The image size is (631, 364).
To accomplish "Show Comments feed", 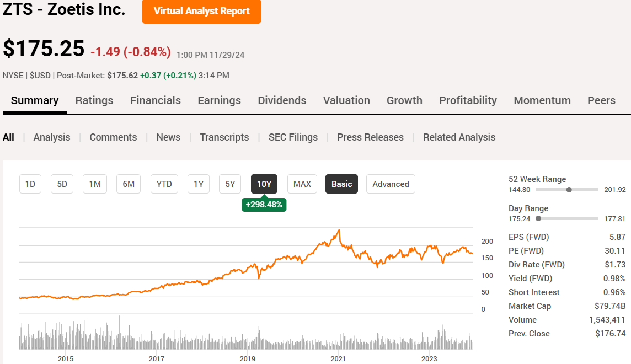I will (x=113, y=137).
